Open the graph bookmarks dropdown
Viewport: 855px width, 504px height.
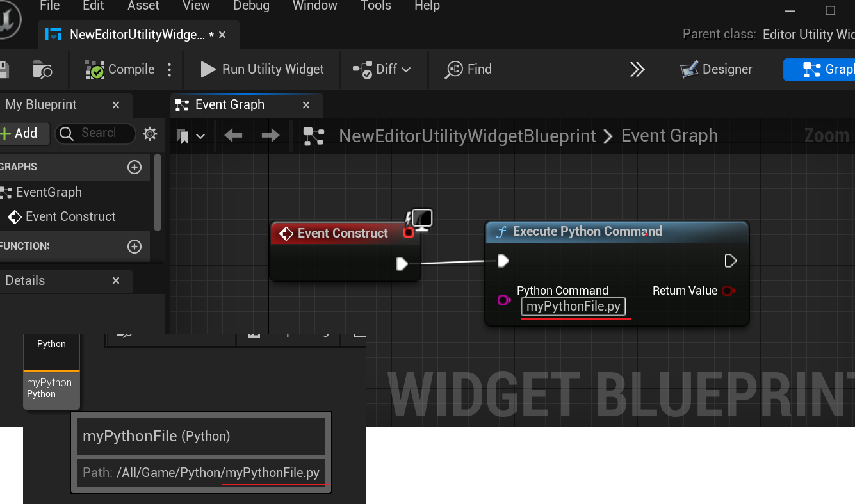point(191,136)
